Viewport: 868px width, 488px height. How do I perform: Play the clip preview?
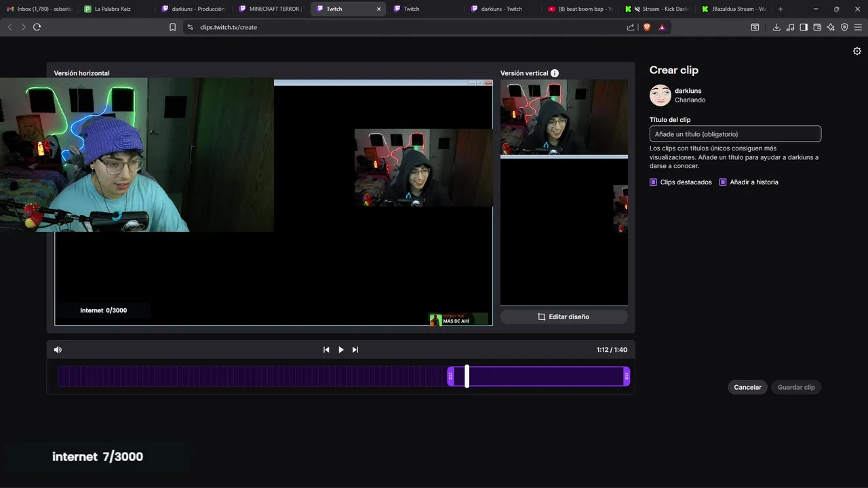(x=341, y=350)
